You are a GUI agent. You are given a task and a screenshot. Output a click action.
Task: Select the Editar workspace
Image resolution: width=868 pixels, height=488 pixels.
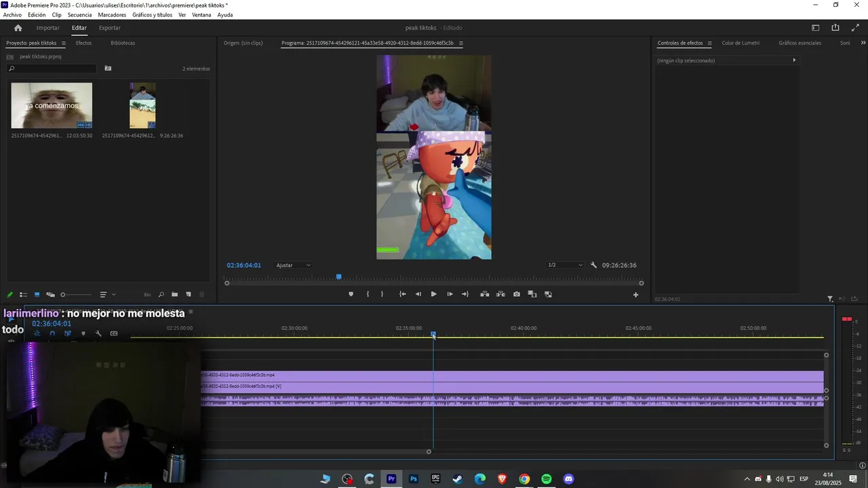point(79,28)
